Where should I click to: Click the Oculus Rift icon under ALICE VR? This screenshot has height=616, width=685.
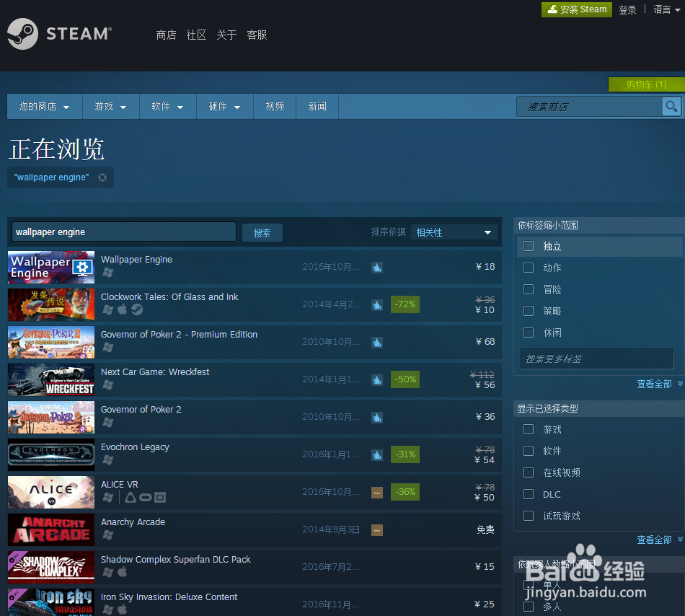point(146,497)
